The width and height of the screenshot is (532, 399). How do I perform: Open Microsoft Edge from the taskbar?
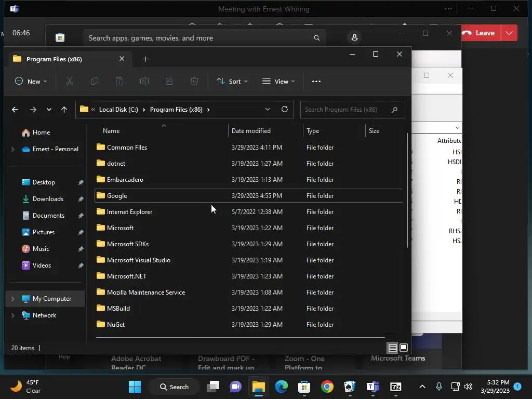tap(281, 387)
